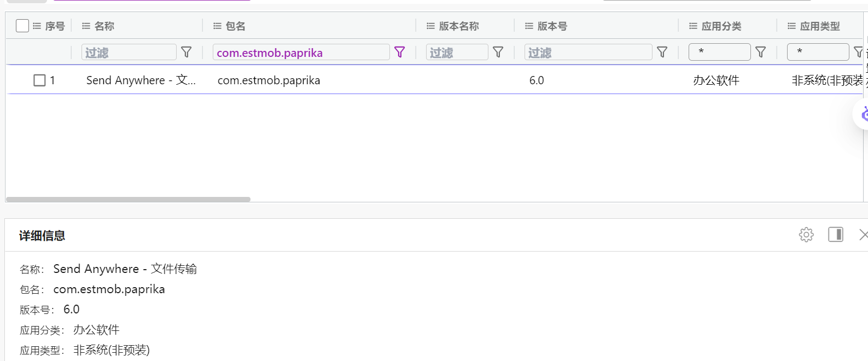Open menu icon beside 序号 header
Image resolution: width=868 pixels, height=361 pixels.
pyautogui.click(x=37, y=26)
